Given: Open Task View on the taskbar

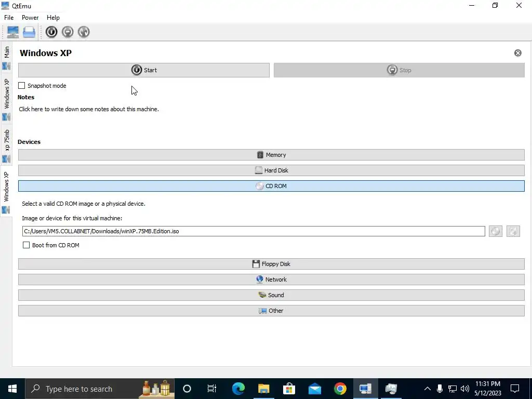Looking at the screenshot, I should pyautogui.click(x=212, y=389).
